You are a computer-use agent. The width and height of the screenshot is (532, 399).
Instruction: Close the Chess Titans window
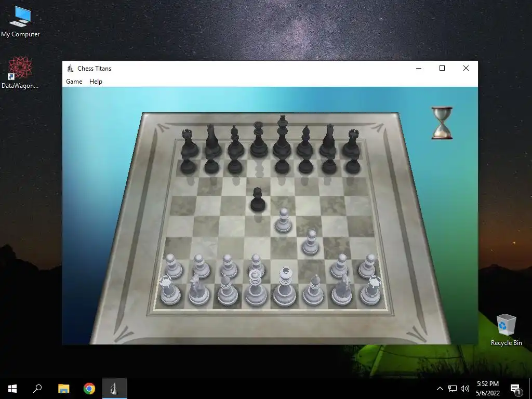tap(466, 68)
